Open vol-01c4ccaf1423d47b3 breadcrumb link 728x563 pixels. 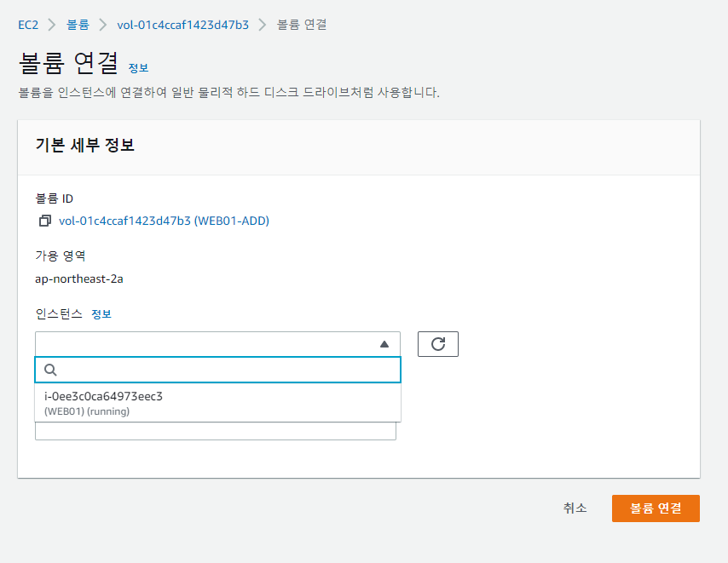point(183,25)
